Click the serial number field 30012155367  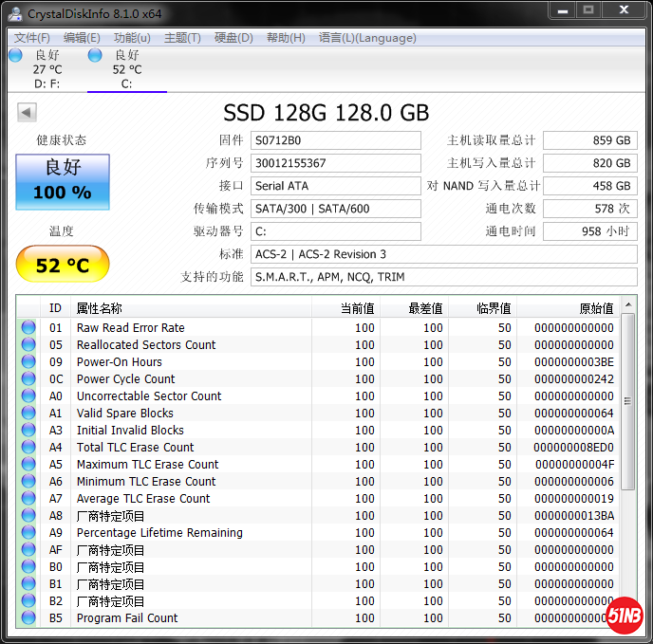tap(336, 163)
